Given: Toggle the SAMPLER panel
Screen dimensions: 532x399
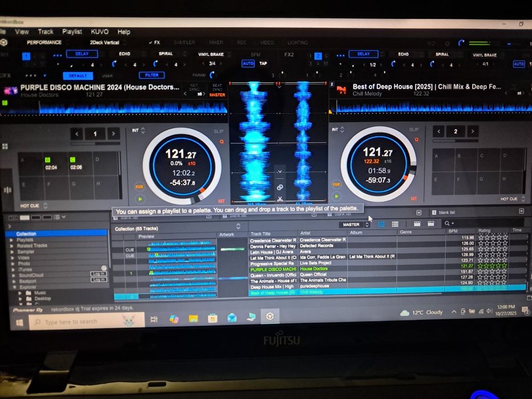Looking at the screenshot, I should (x=184, y=42).
